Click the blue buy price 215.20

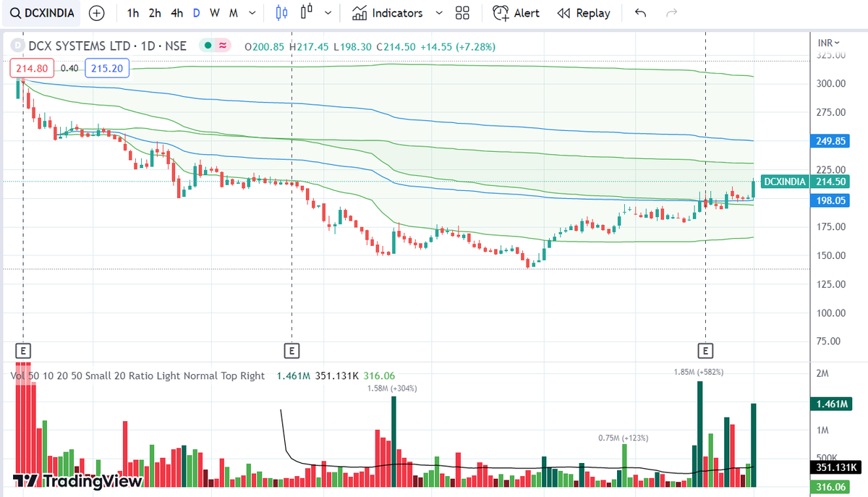[106, 69]
